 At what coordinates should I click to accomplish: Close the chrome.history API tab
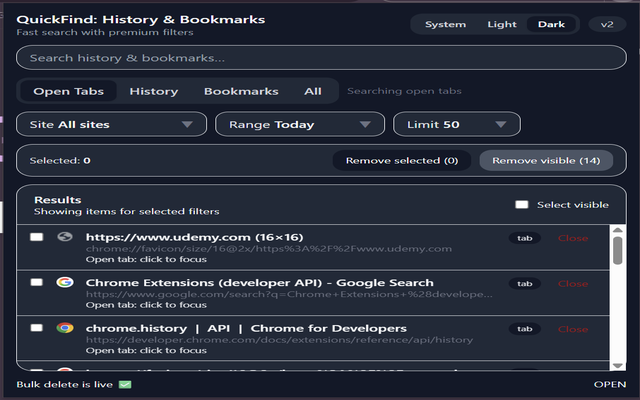click(x=573, y=329)
